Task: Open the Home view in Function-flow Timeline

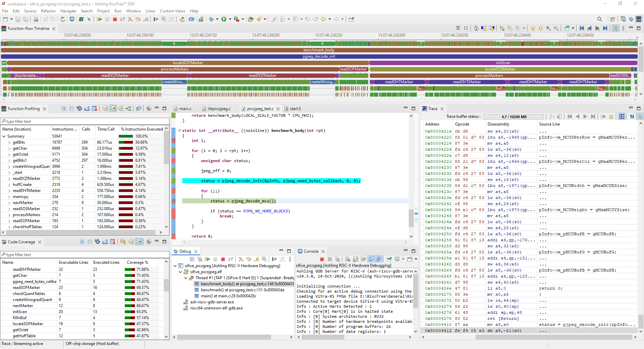Action: pos(477,28)
